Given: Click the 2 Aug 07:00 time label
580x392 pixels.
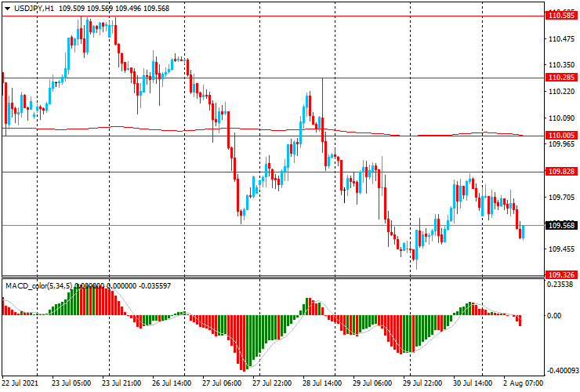Looking at the screenshot, I should (524, 383).
